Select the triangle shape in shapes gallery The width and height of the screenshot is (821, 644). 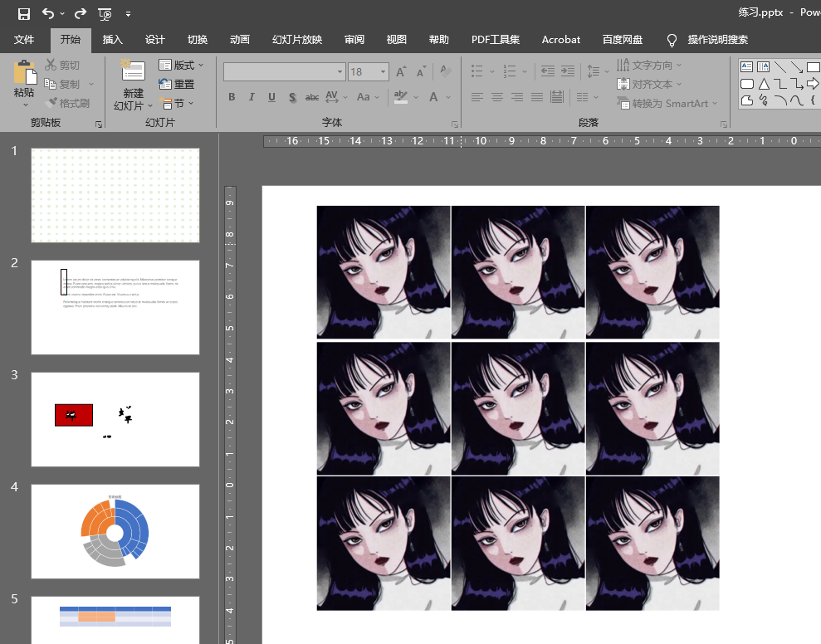click(764, 84)
